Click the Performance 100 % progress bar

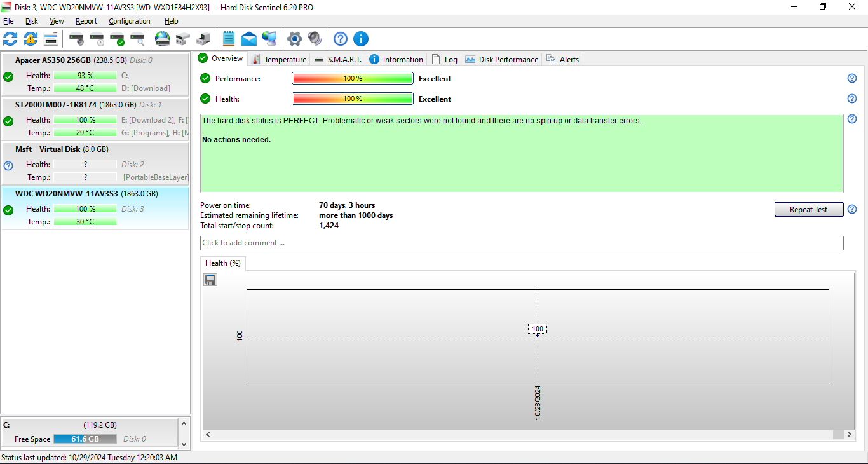click(353, 79)
